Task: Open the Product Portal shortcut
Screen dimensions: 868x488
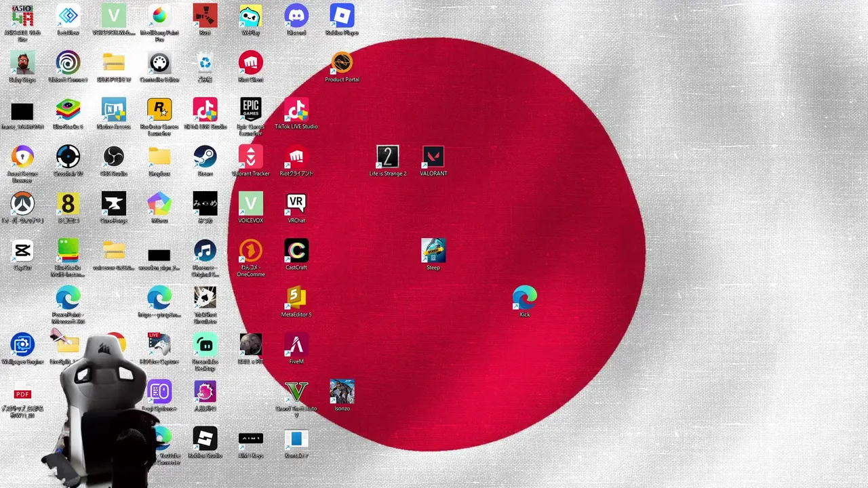Action: click(x=342, y=63)
